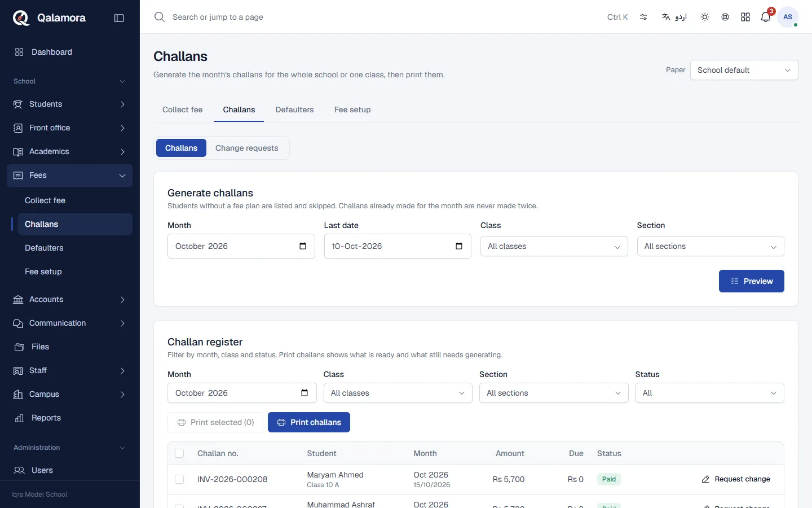
Task: Open the Class filter in Challan register
Action: point(398,393)
